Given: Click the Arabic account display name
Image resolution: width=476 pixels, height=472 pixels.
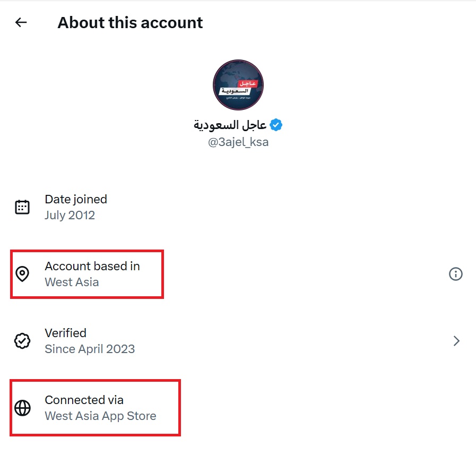Looking at the screenshot, I should [x=230, y=125].
